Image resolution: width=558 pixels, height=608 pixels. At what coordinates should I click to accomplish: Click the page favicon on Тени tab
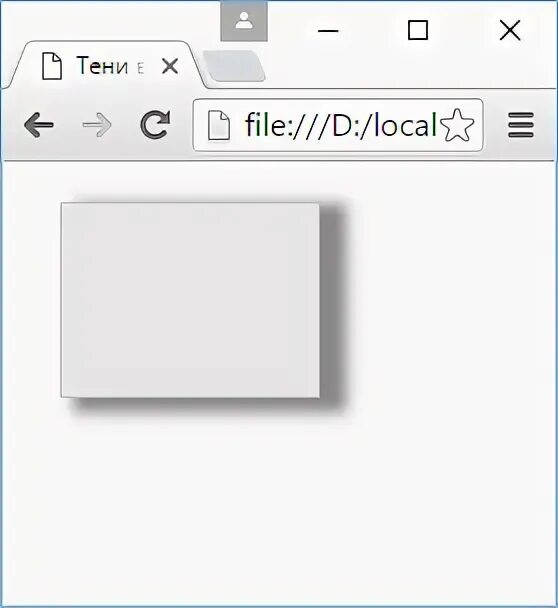pyautogui.click(x=52, y=66)
